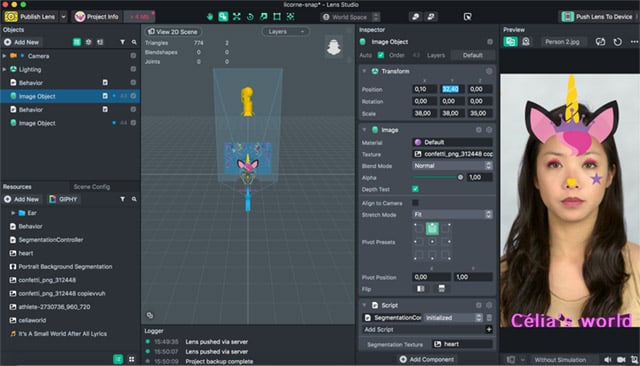Click the second icon right of World Space
Screen dimensions: 640x366
click(431, 17)
